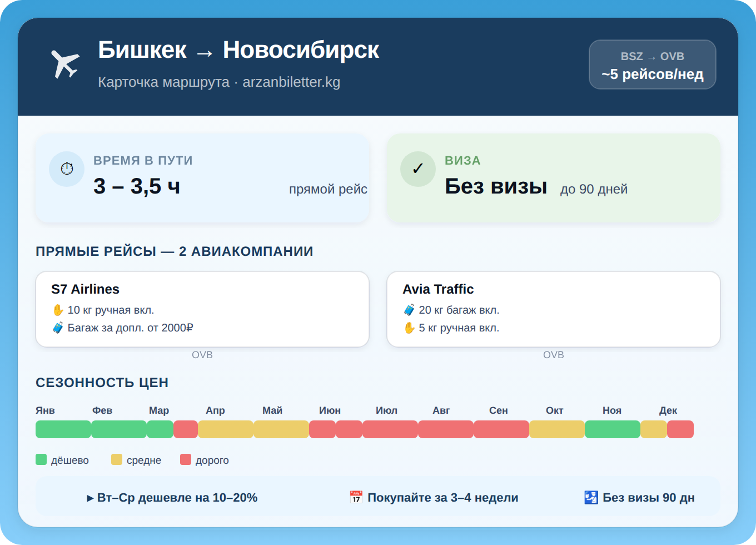Toggle the yellow 'средне' legend marker

tap(117, 459)
